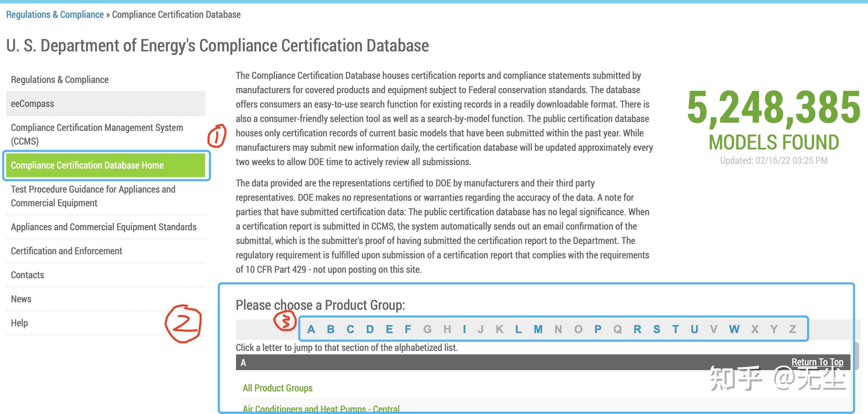
Task: Open the Contacts sidebar link
Action: click(27, 275)
